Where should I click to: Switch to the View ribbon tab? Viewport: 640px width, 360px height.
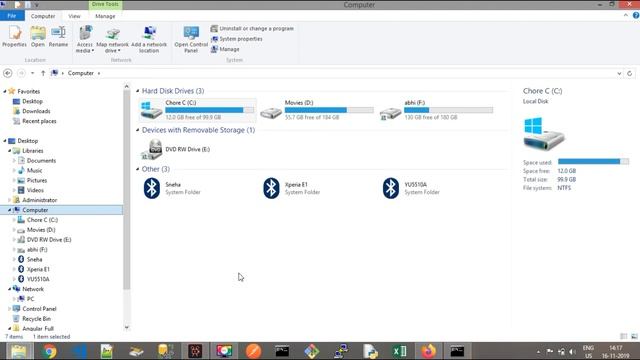pos(74,16)
